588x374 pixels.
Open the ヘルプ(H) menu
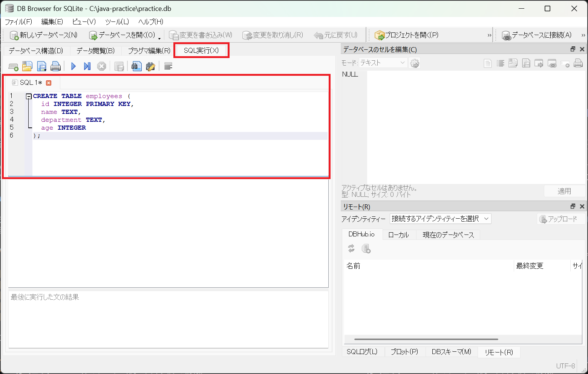click(151, 22)
